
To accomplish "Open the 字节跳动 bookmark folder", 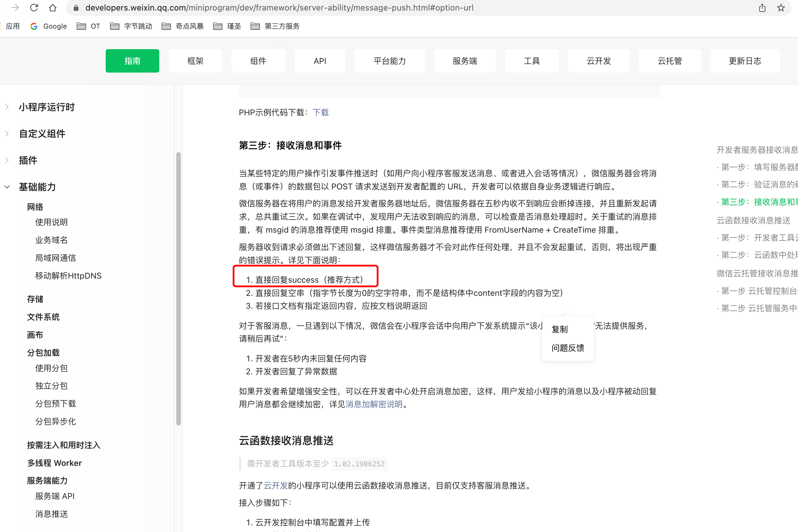I will [131, 26].
